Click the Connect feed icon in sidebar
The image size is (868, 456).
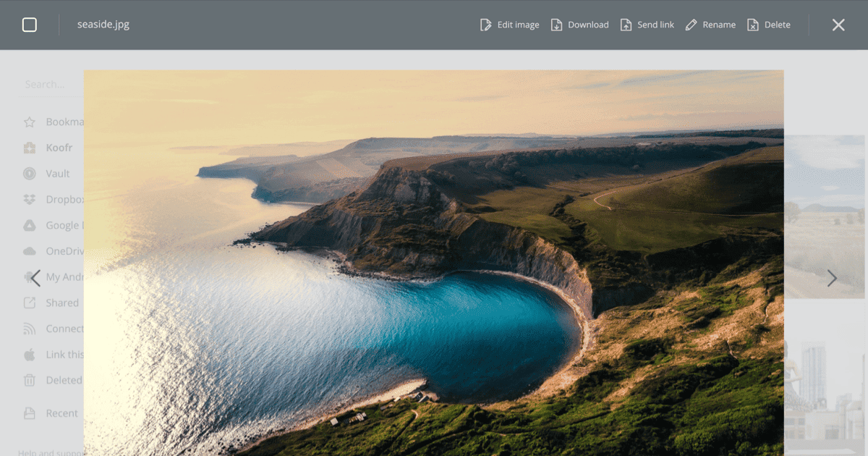pos(30,329)
